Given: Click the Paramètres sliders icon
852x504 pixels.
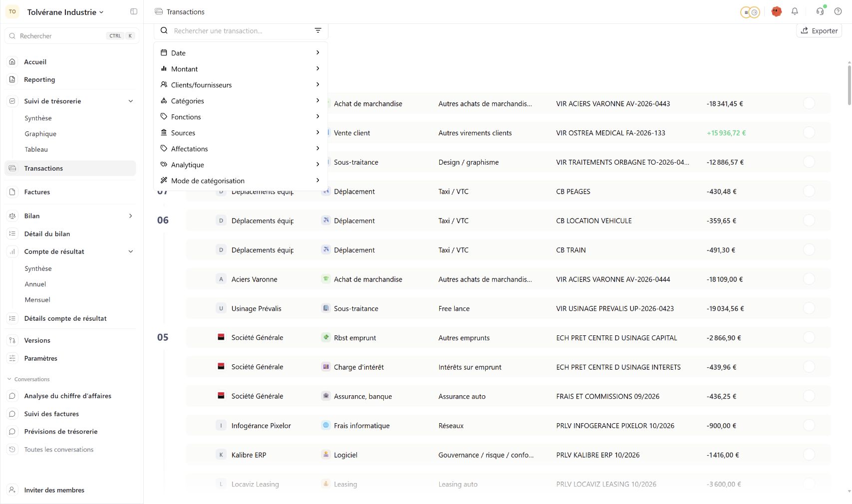Looking at the screenshot, I should [x=12, y=358].
